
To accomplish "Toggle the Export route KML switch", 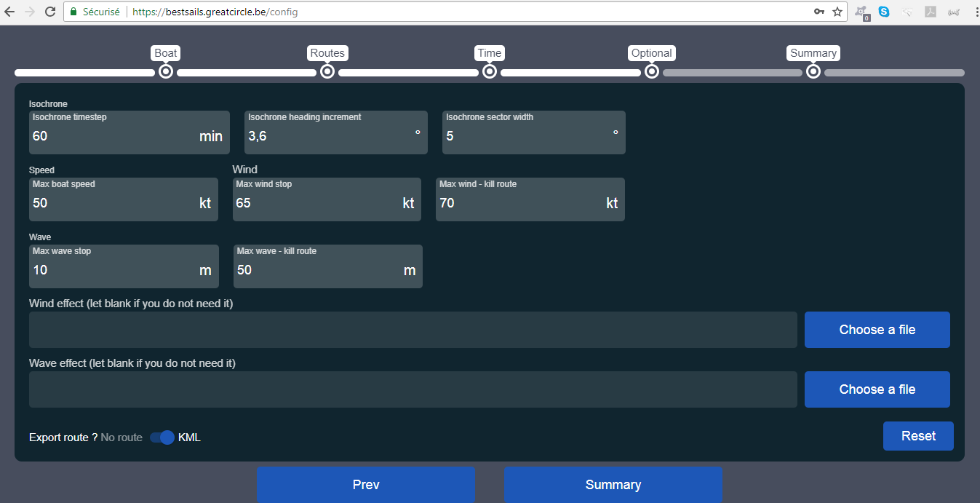I will click(162, 437).
